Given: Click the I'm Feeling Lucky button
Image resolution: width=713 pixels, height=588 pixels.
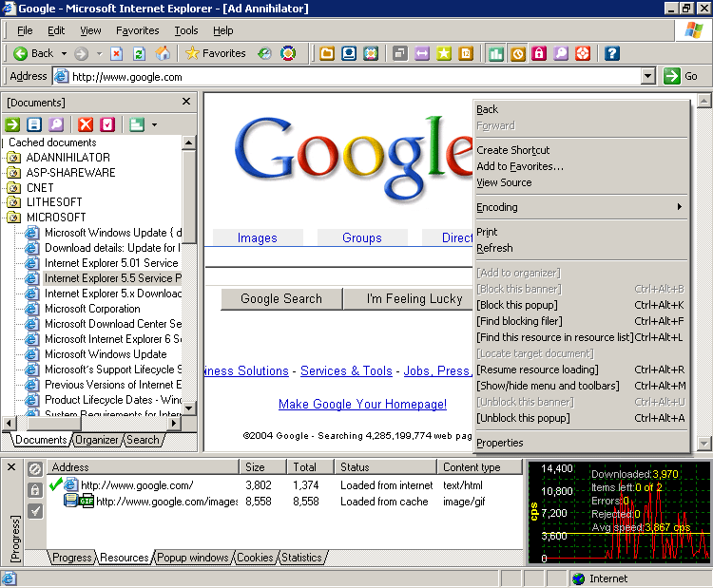Looking at the screenshot, I should 409,299.
